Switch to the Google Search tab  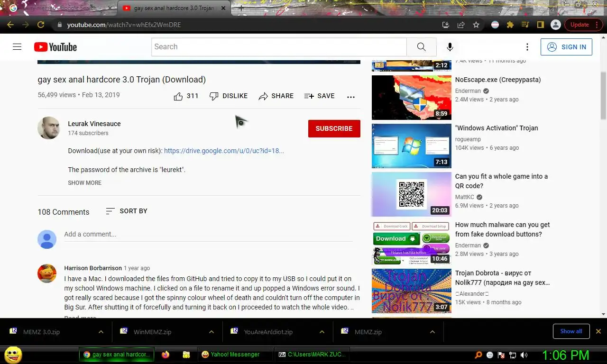[59, 8]
